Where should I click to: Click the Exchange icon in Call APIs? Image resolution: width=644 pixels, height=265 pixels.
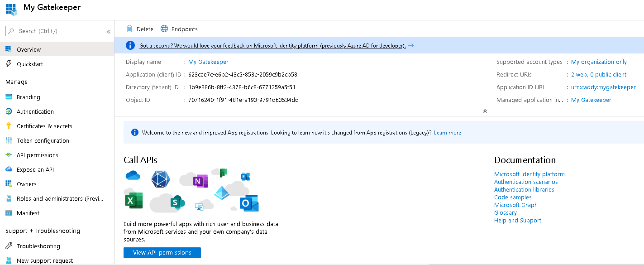pyautogui.click(x=245, y=177)
